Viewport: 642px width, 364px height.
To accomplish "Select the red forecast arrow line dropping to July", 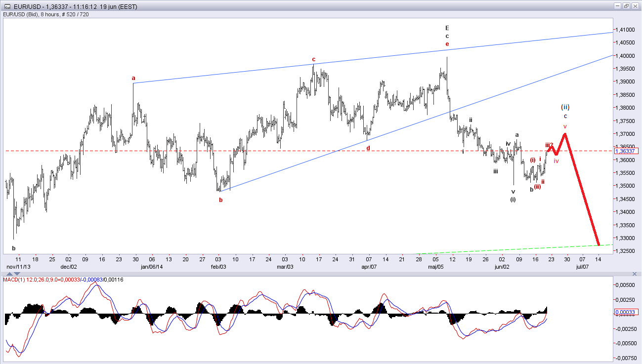I will (582, 189).
